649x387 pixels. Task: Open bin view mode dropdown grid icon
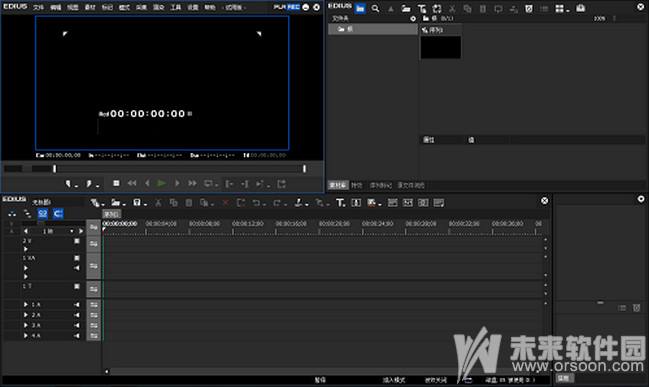[x=561, y=9]
